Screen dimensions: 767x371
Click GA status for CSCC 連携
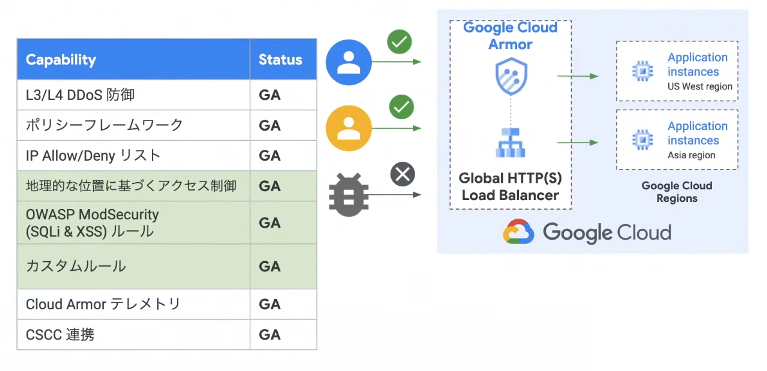(x=270, y=335)
